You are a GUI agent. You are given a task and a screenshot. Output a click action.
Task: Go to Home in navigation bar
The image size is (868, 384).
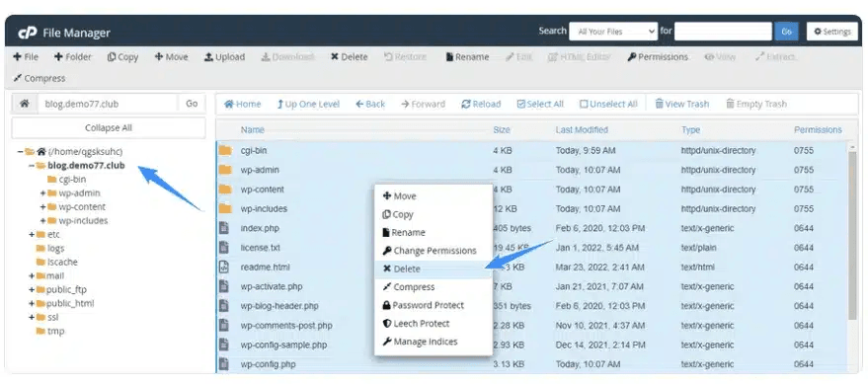click(242, 104)
